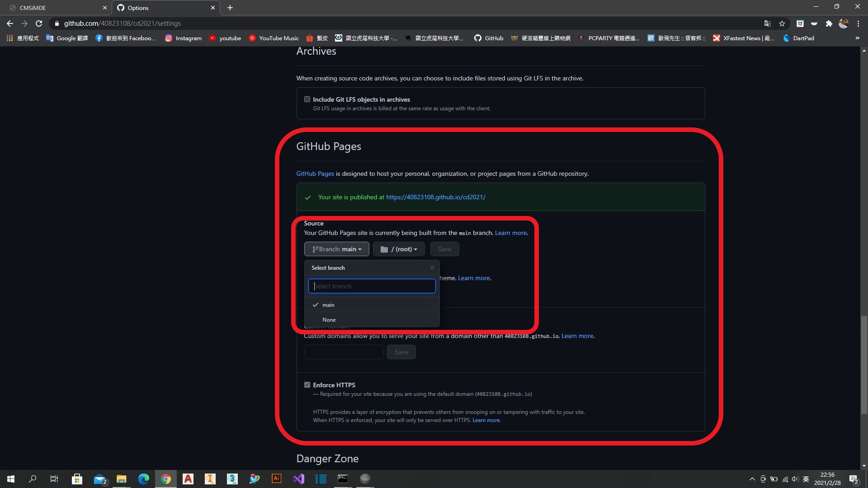Viewport: 868px width, 488px height.
Task: Open new tab with plus button
Action: click(x=230, y=8)
